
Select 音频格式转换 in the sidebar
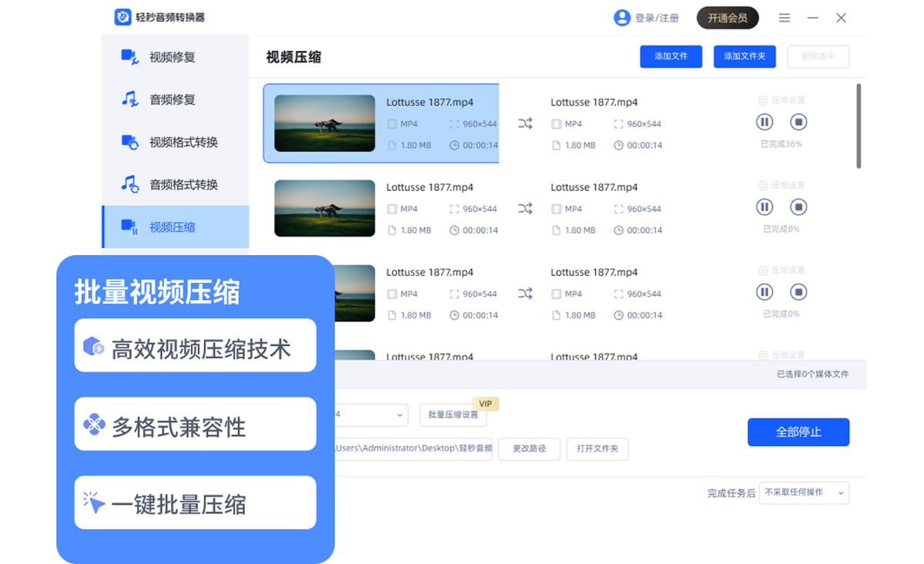point(183,184)
